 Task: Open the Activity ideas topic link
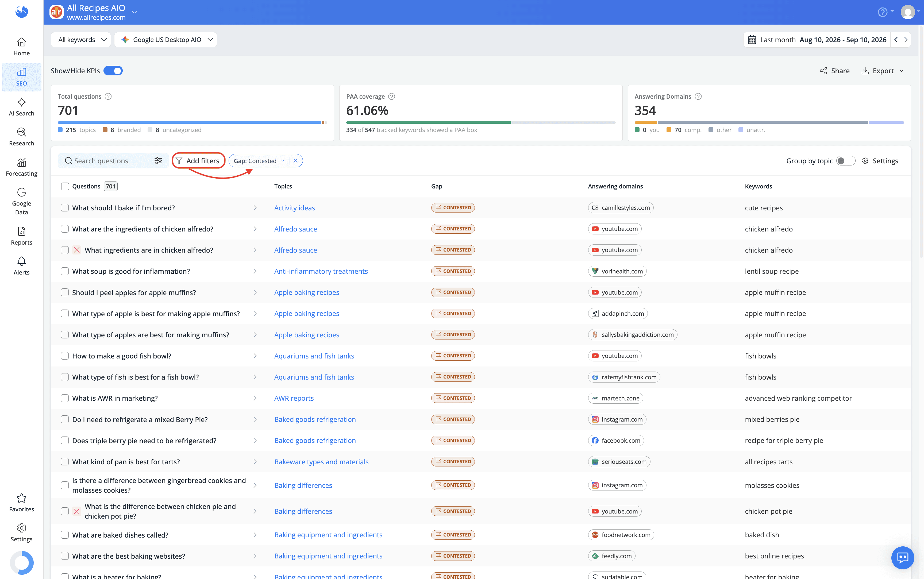click(294, 207)
